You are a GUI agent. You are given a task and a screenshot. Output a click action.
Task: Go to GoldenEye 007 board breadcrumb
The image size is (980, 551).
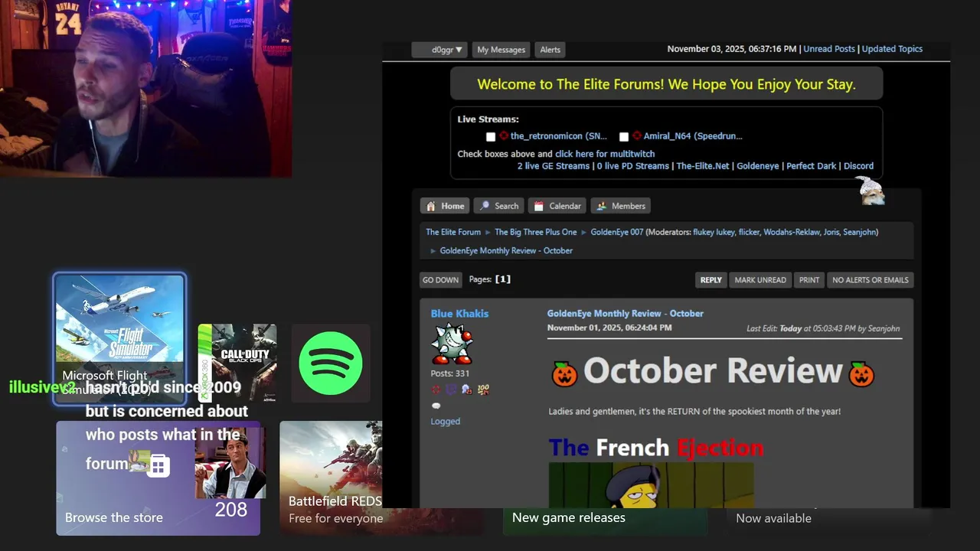617,232
